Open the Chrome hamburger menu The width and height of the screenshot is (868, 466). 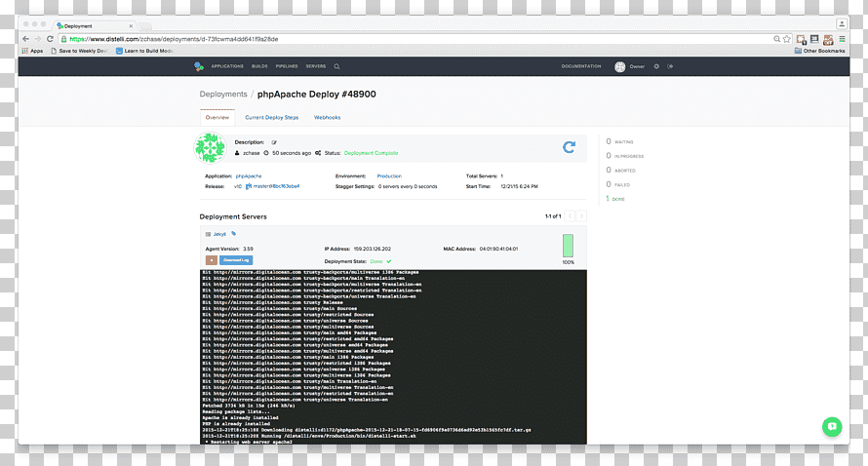842,39
